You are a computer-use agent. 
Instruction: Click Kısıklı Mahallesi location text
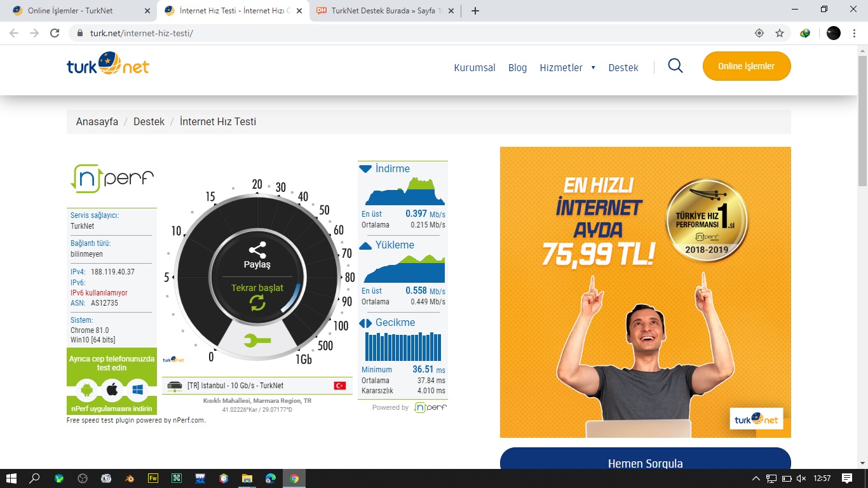coord(257,401)
